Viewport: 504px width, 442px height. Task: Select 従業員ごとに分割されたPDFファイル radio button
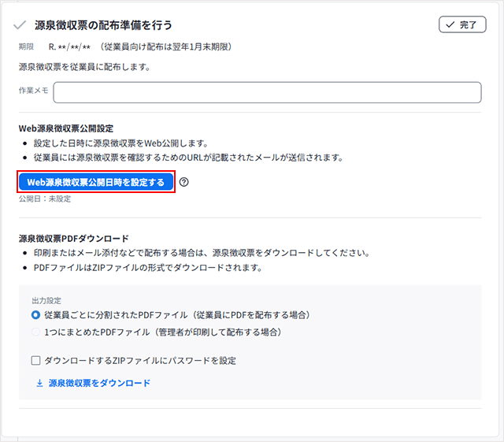(36, 314)
